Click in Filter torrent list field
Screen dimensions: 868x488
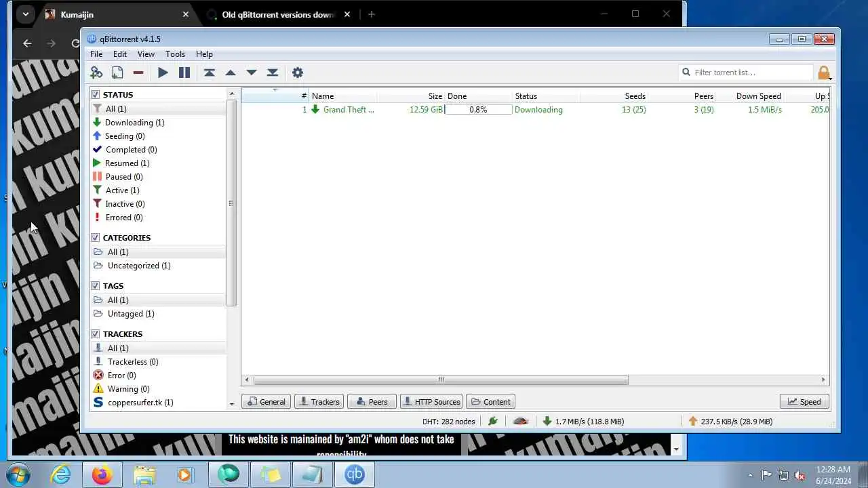(x=751, y=73)
